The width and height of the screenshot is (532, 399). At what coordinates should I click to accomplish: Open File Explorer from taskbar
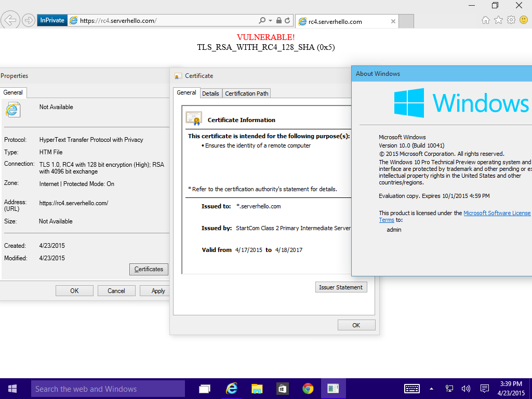pos(257,389)
